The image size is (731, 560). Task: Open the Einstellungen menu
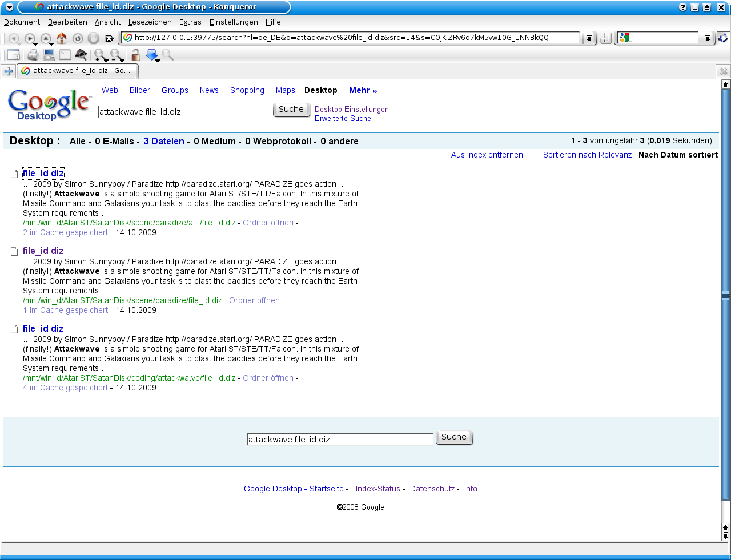pyautogui.click(x=234, y=22)
